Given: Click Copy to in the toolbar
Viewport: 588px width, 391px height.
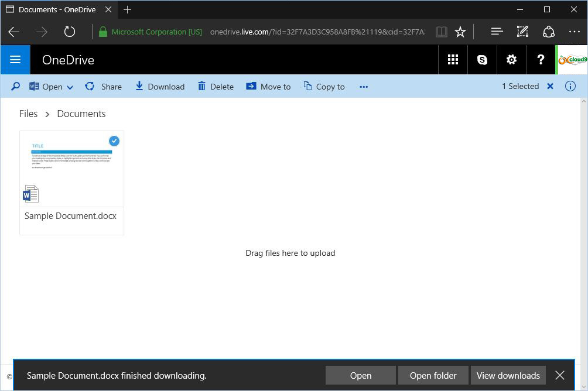Looking at the screenshot, I should pos(324,87).
